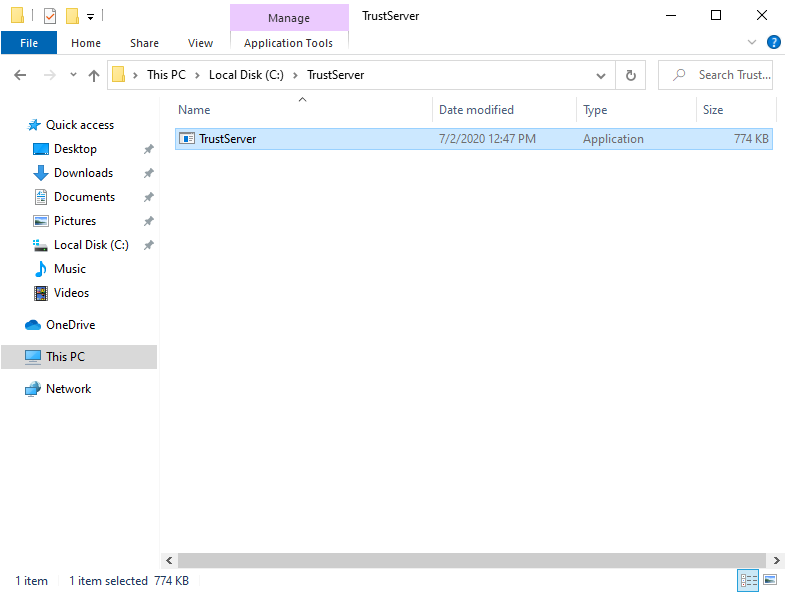The image size is (786, 593).
Task: Refresh the TrustServer folder
Action: (631, 76)
